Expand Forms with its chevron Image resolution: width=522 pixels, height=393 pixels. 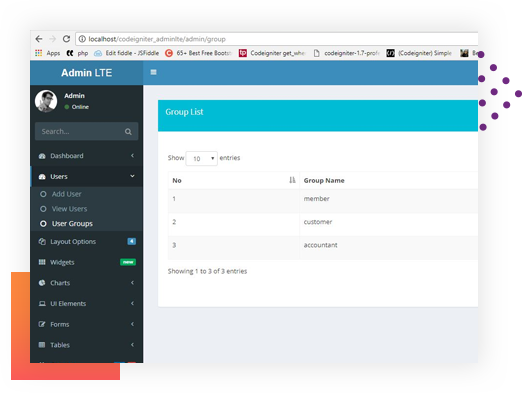coord(132,324)
